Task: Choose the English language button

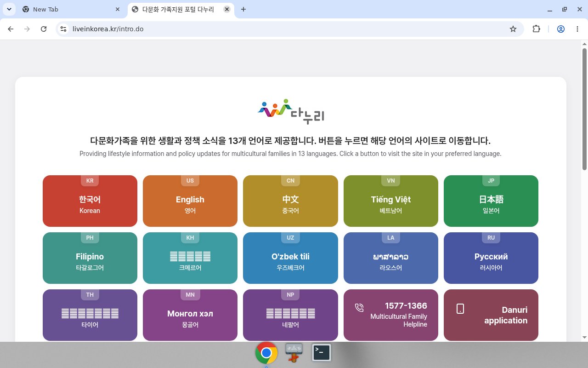Action: coord(190,201)
